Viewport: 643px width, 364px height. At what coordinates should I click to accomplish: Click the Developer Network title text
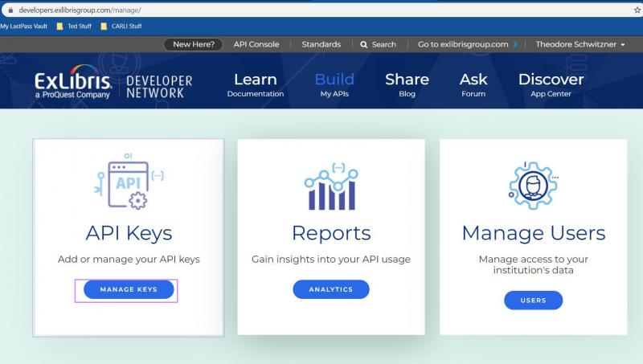(x=159, y=87)
